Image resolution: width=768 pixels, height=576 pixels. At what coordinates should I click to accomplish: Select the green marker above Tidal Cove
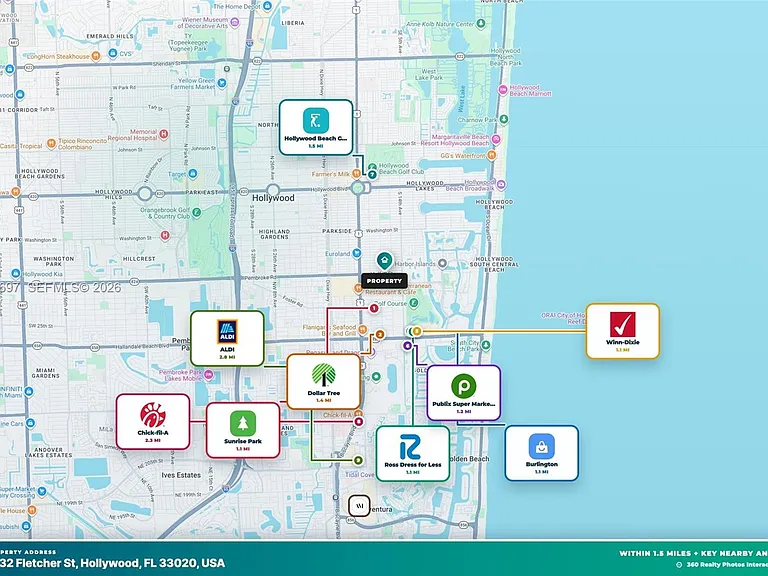(359, 460)
